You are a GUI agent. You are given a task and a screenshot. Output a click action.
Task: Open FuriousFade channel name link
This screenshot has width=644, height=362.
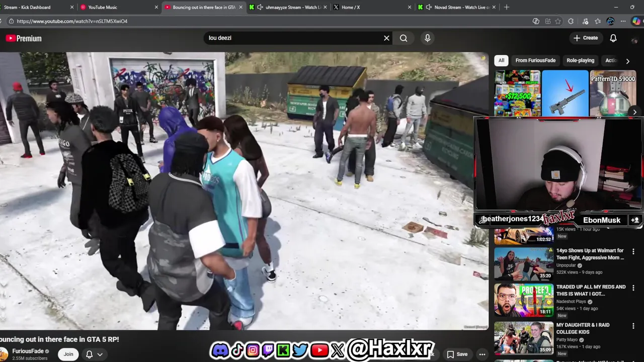tap(28, 351)
